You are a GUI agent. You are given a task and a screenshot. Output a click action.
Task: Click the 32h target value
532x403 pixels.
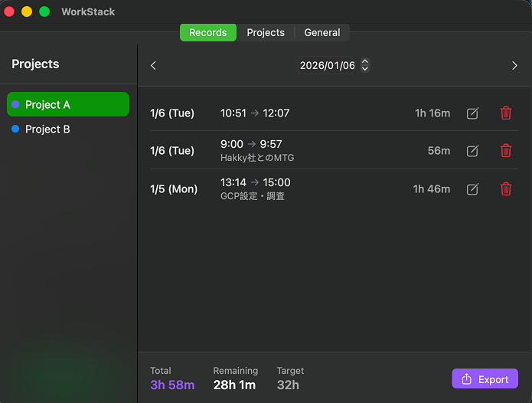tap(288, 385)
